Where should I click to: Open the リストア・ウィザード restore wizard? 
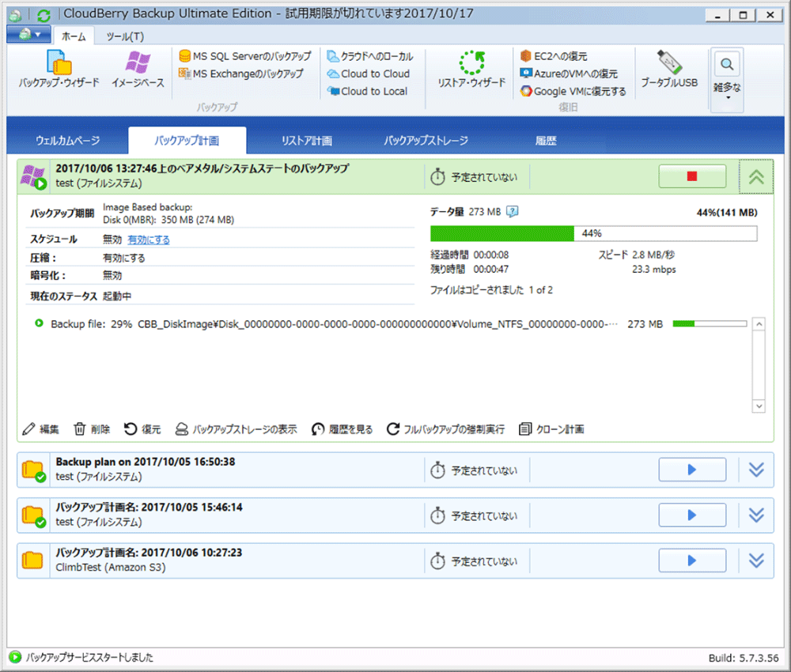[471, 69]
